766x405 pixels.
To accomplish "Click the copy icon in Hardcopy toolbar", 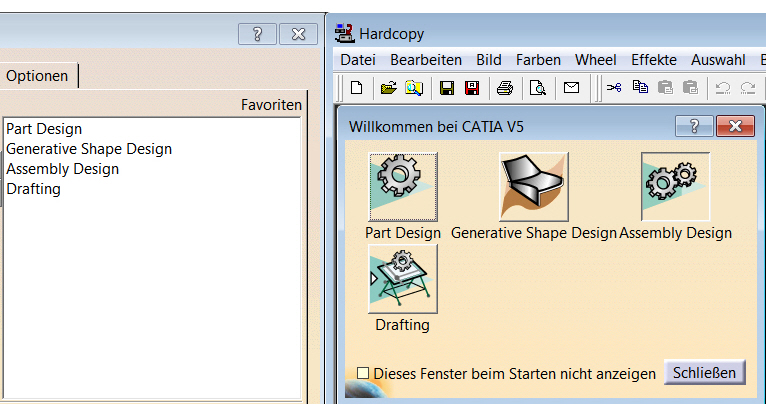I will (640, 87).
